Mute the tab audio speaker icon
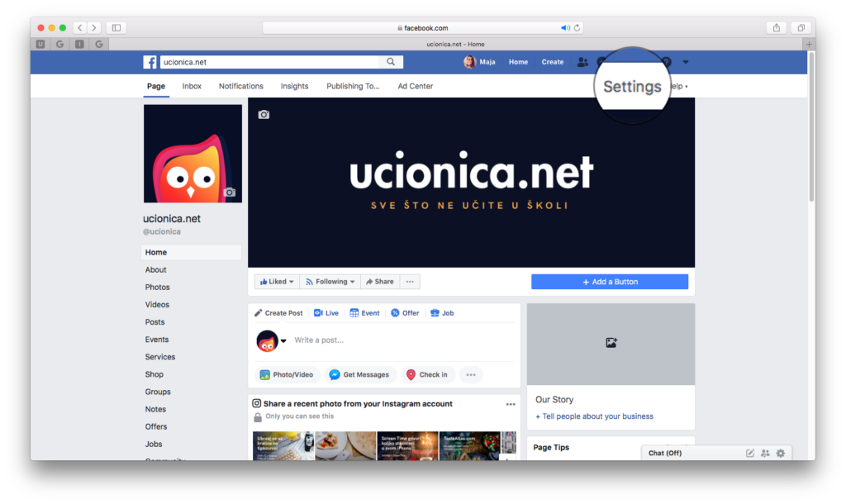Screen dimensions: 846x504 click(x=565, y=27)
